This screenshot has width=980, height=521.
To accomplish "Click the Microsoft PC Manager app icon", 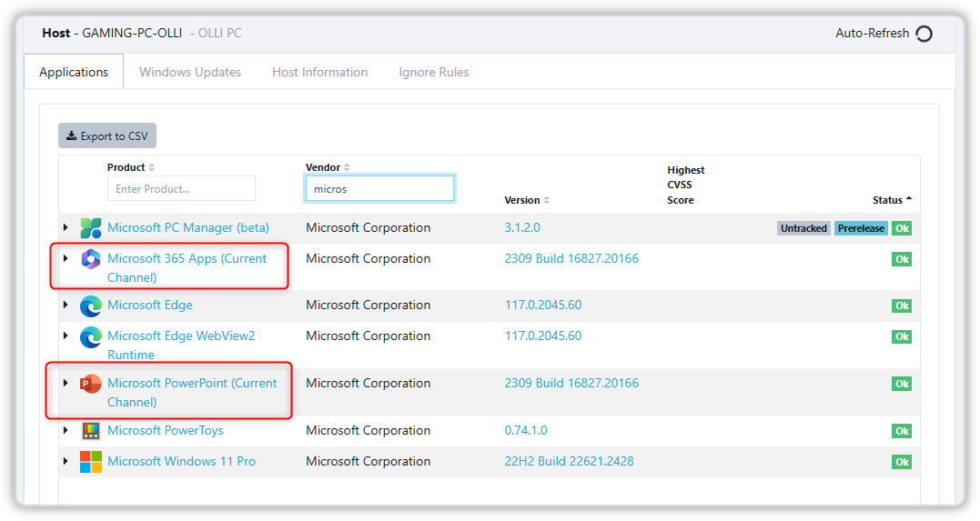I will (91, 228).
